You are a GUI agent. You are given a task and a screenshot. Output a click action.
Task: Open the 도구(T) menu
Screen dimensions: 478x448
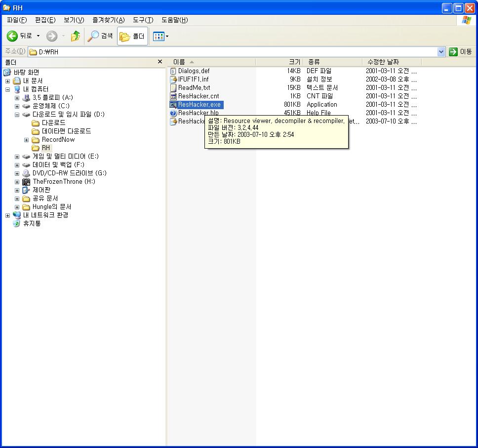[x=143, y=20]
